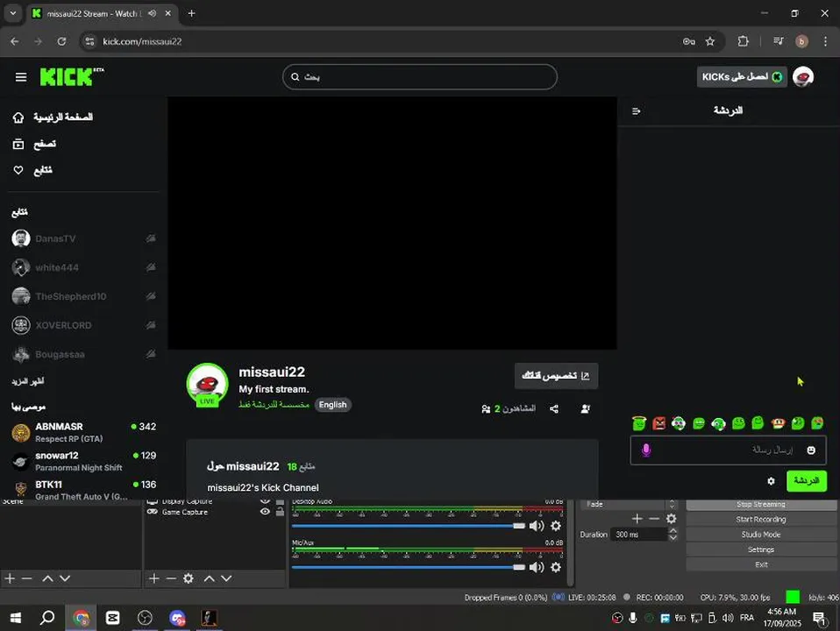
Task: Remove the transition with minus icon
Action: [x=653, y=519]
